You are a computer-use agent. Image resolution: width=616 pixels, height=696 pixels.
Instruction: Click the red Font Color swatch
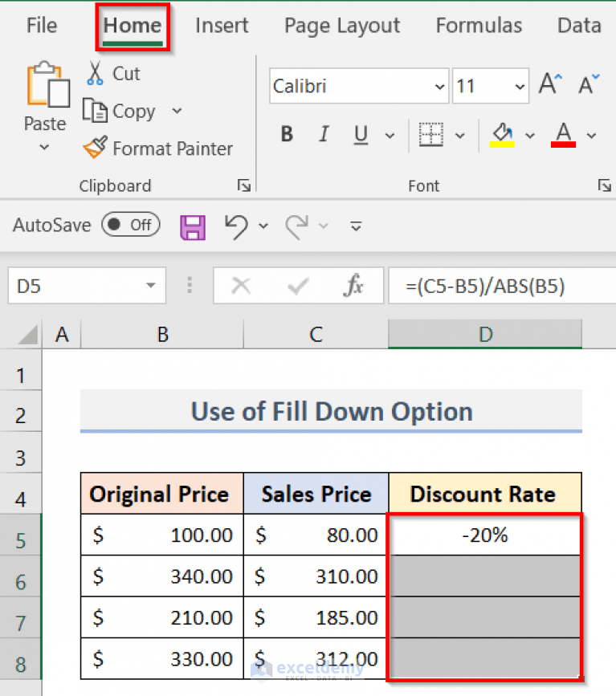click(563, 134)
